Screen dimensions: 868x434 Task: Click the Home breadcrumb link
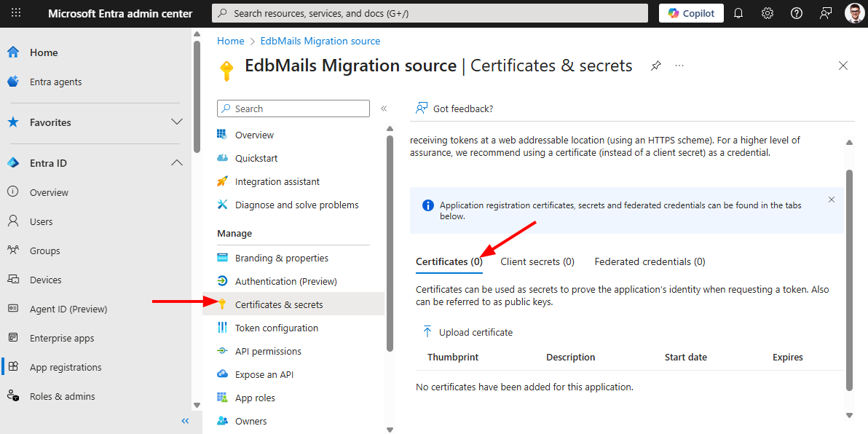tap(231, 41)
